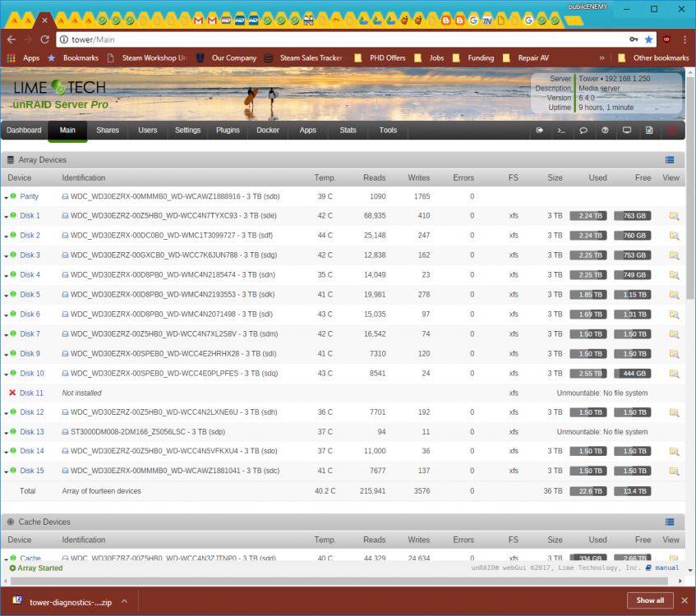The height and width of the screenshot is (616, 696).
Task: Open the Apps tab
Action: click(x=307, y=131)
